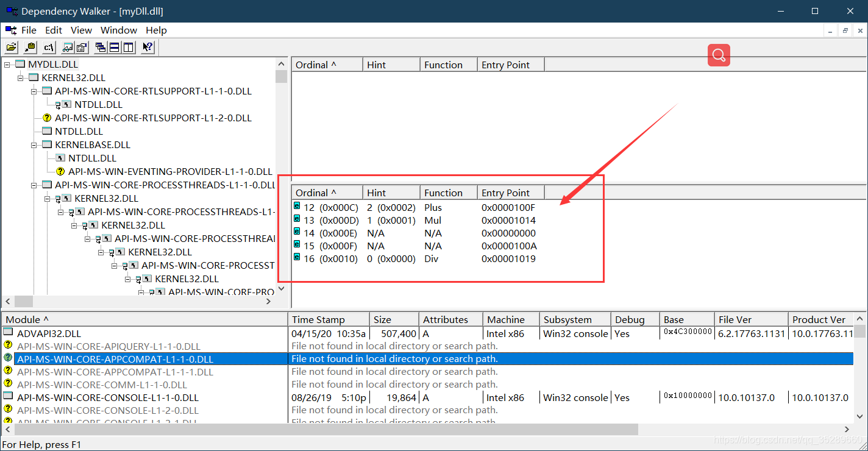This screenshot has width=868, height=451.
Task: Click the Open file toolbar icon
Action: pyautogui.click(x=12, y=47)
